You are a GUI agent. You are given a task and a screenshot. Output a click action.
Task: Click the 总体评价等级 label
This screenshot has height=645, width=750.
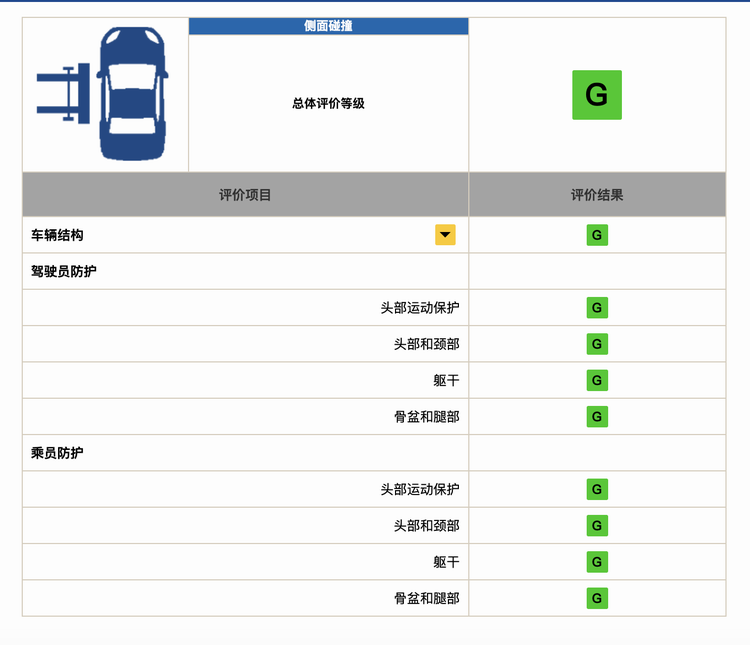(x=329, y=103)
